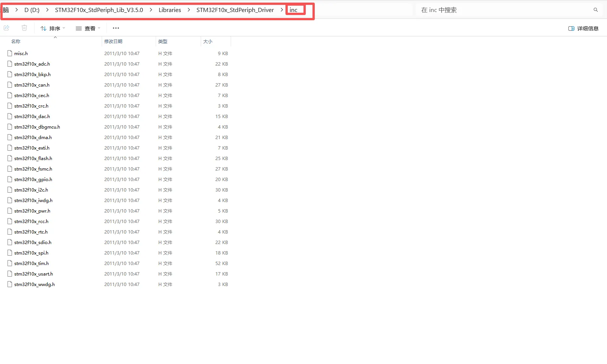
Task: Click H 文件 type in stm32f10x_rcc.h row
Action: [x=165, y=222]
